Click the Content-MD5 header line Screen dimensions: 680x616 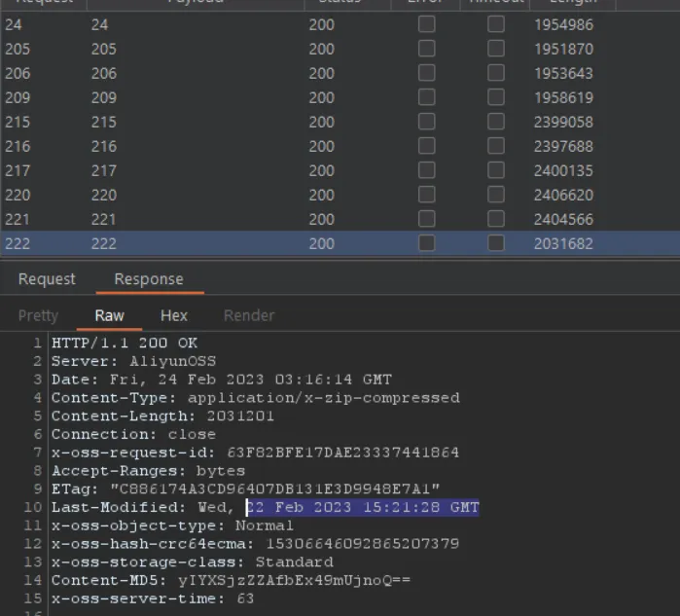click(231, 580)
